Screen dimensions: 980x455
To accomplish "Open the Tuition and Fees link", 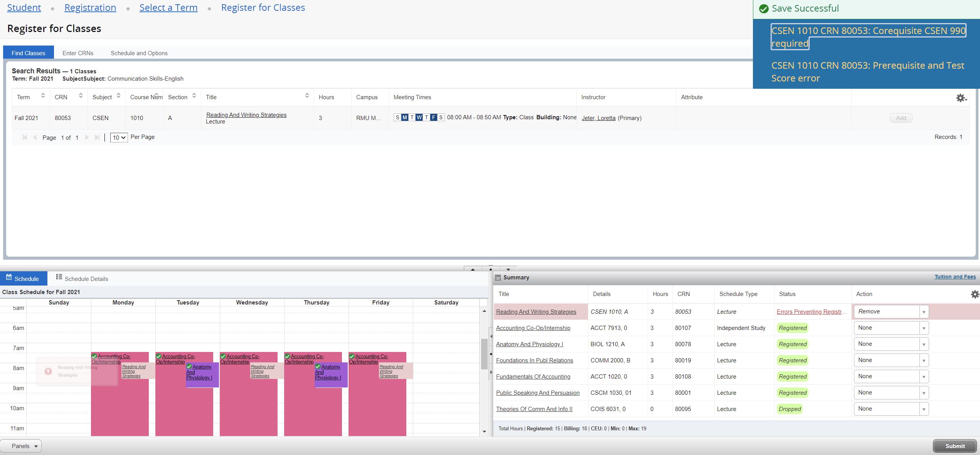I will pyautogui.click(x=955, y=277).
